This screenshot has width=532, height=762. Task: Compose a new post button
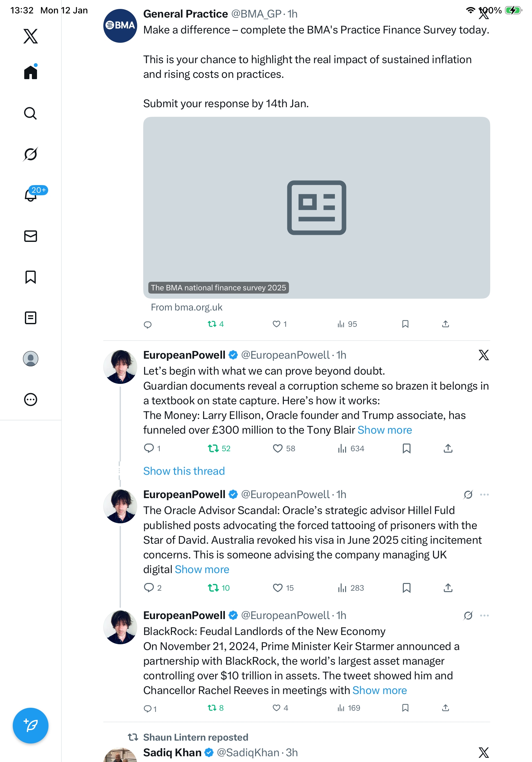[x=31, y=726]
